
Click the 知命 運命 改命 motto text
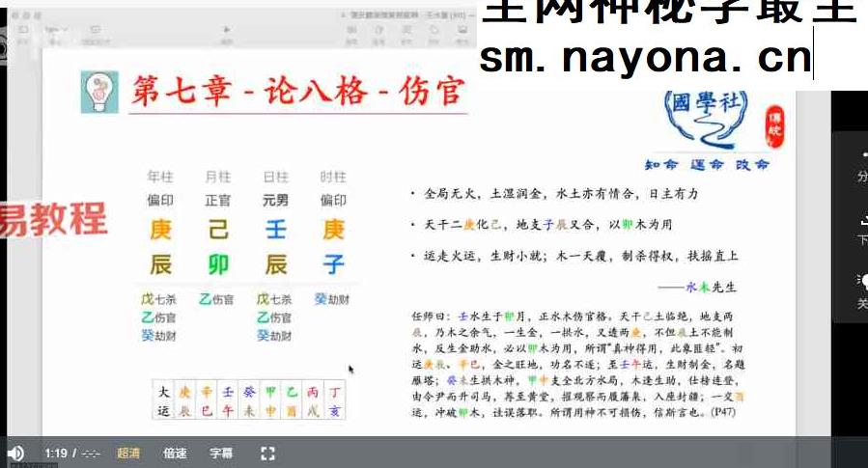[x=707, y=164]
